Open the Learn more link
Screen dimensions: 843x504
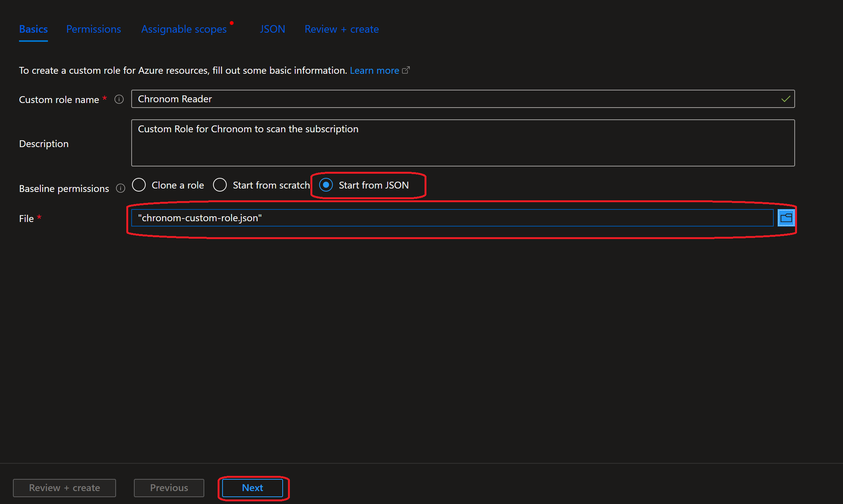pos(374,70)
